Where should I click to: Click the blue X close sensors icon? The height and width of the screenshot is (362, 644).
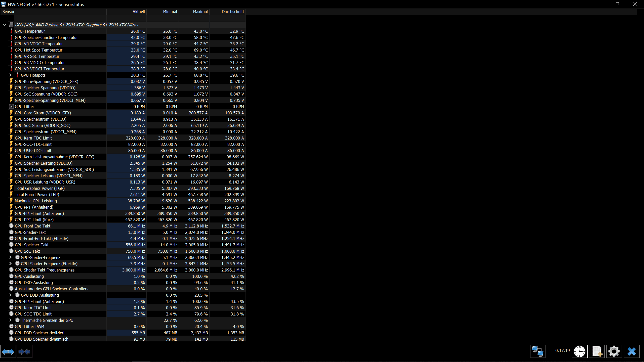click(631, 351)
